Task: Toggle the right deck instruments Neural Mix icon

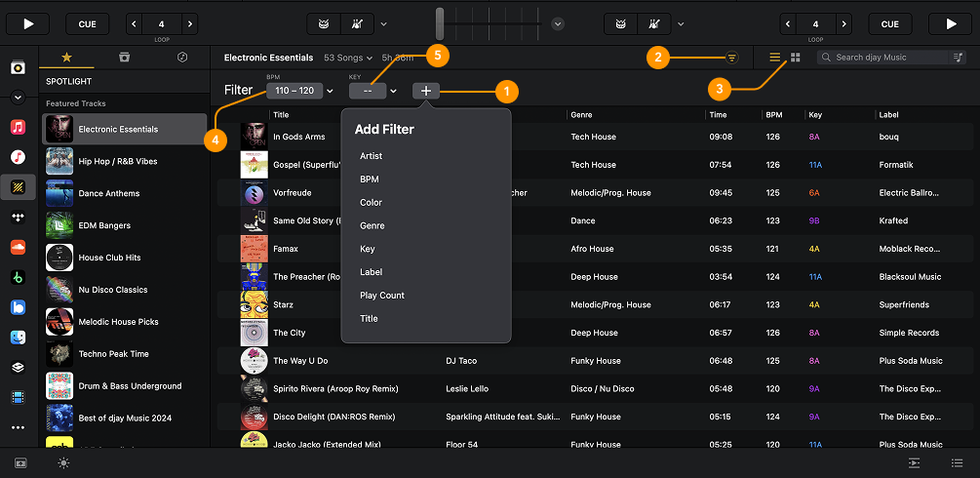Action: point(654,24)
